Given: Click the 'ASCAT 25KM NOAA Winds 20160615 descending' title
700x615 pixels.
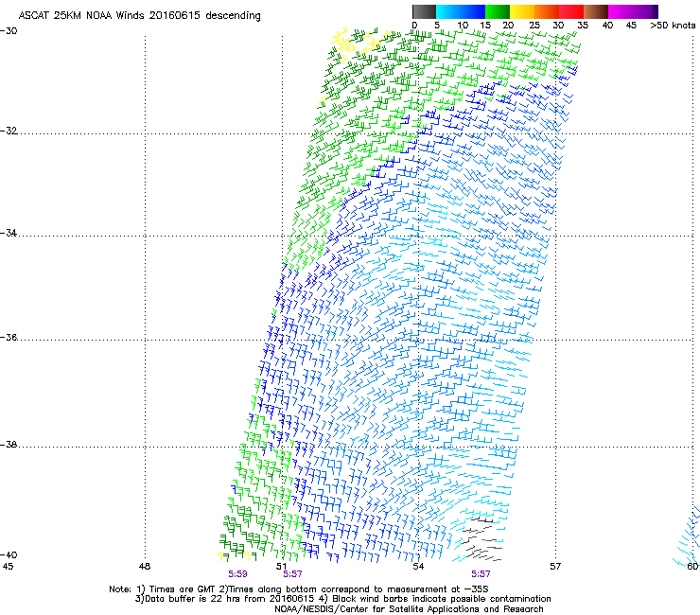Looking at the screenshot, I should click(x=139, y=15).
